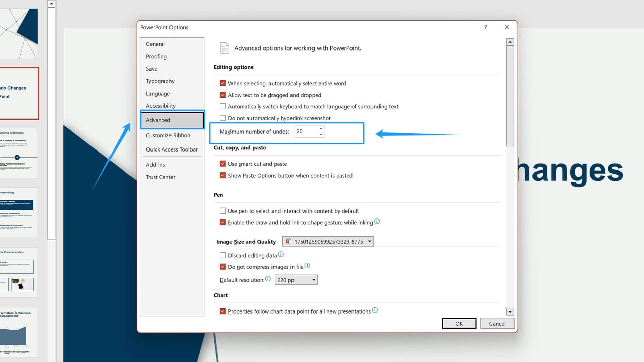
Task: Click the Advanced options document icon
Action: tap(224, 47)
